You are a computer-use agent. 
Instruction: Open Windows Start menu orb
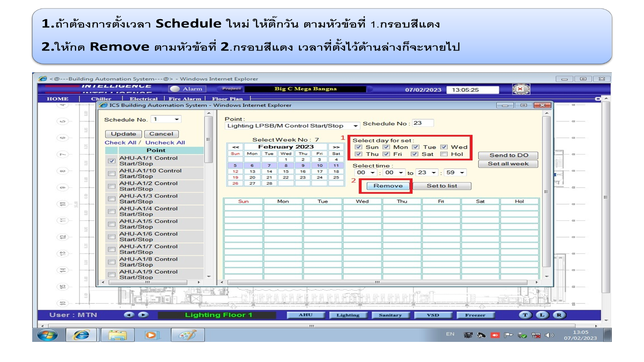pyautogui.click(x=47, y=335)
